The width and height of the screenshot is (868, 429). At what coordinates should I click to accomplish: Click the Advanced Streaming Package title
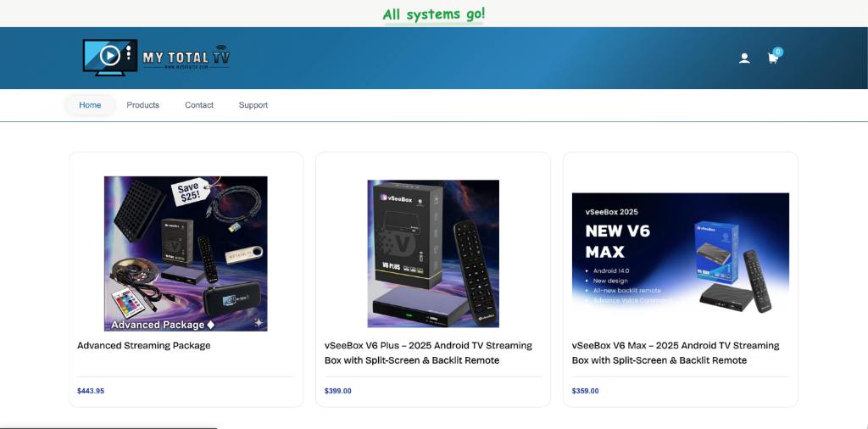click(x=144, y=345)
